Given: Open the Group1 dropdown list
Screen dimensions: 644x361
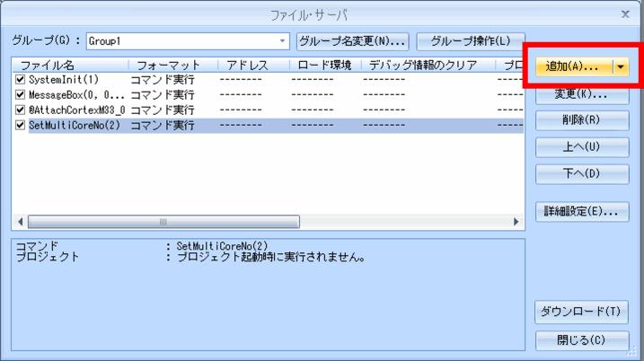Looking at the screenshot, I should coord(283,41).
